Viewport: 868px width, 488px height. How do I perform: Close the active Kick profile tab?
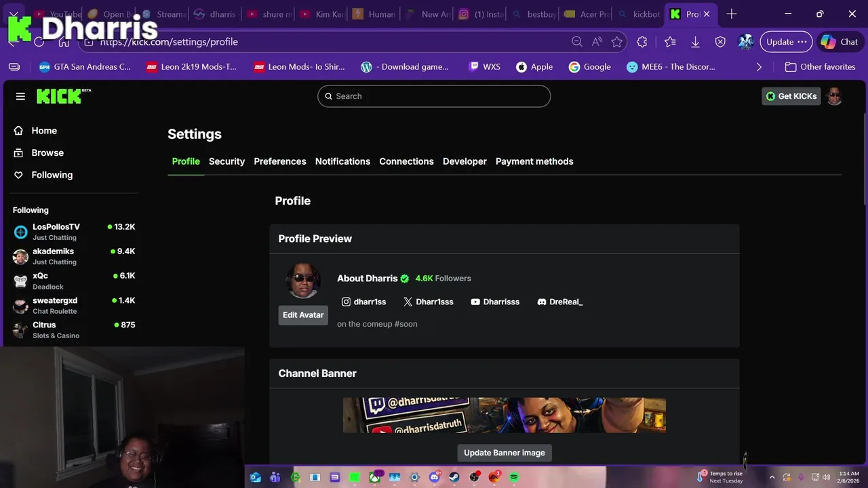[x=707, y=14]
